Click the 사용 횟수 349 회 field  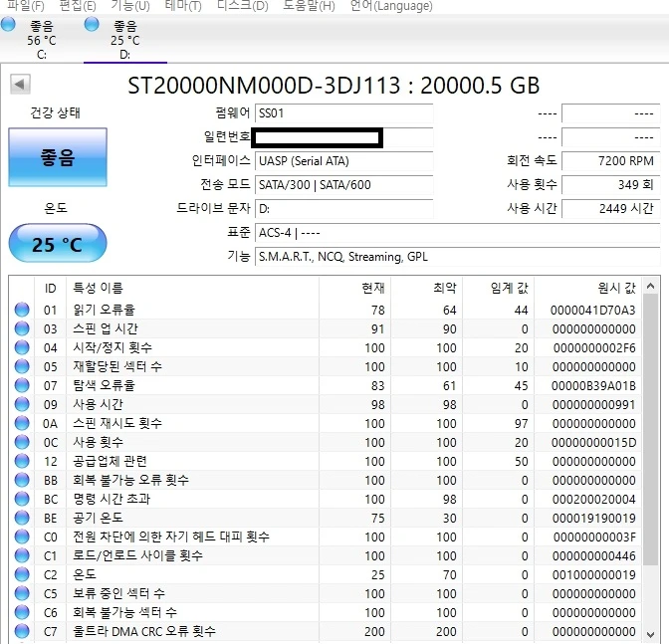coord(610,185)
